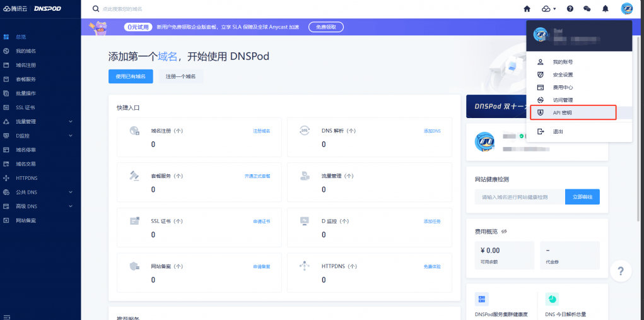Click the 域名 link in the heading
This screenshot has height=320, width=644.
point(168,56)
